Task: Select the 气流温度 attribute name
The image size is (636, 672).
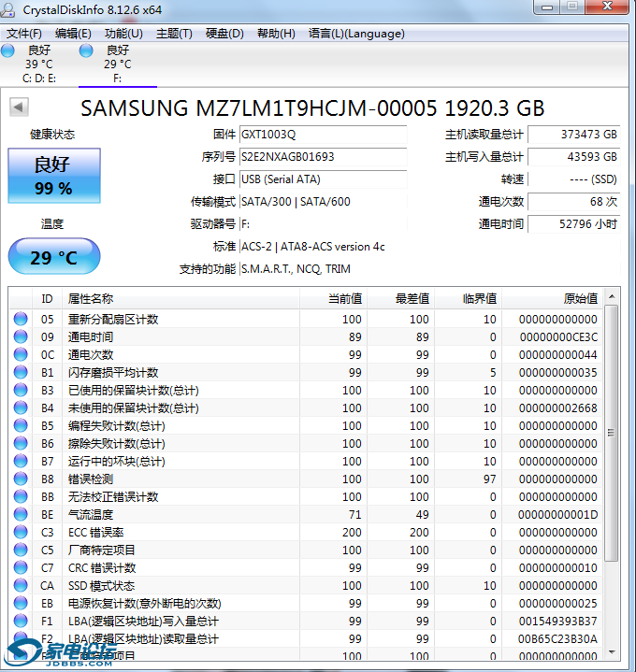Action: tap(91, 515)
